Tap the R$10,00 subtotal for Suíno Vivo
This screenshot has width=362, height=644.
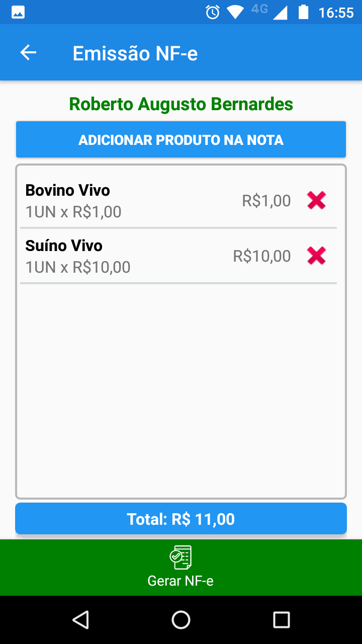(x=262, y=256)
